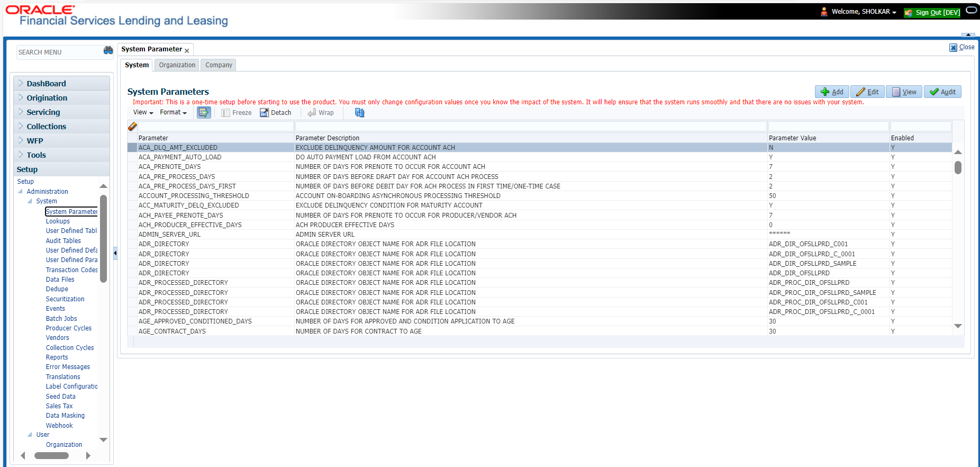The width and height of the screenshot is (980, 467).
Task: Click the Parameter column filter field
Action: click(x=215, y=127)
